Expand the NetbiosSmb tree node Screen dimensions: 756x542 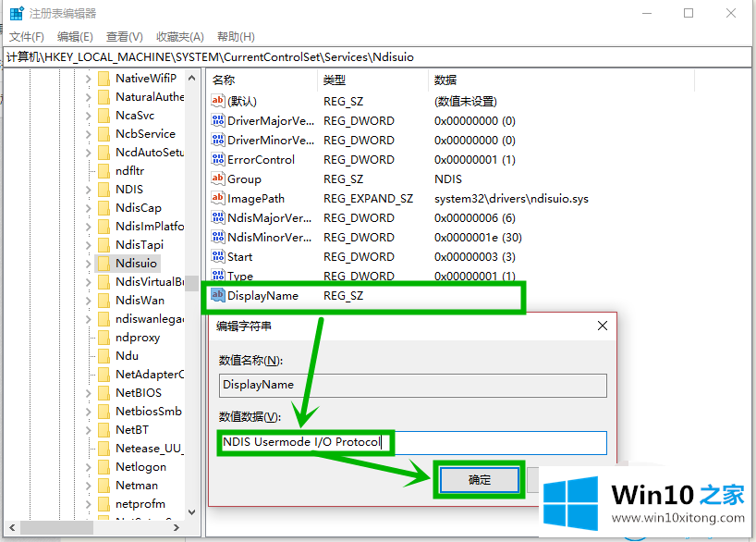[88, 412]
